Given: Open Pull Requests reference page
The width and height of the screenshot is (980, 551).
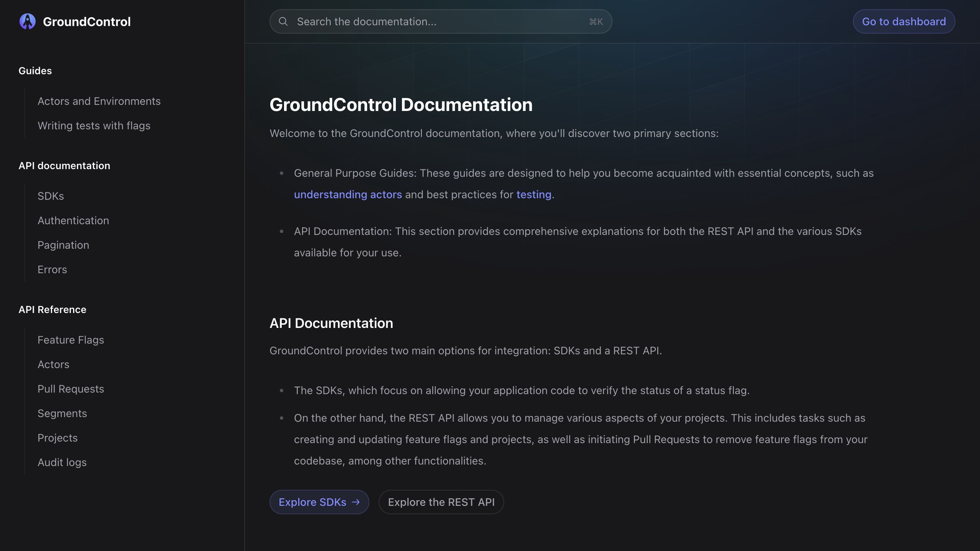Looking at the screenshot, I should coord(71,389).
